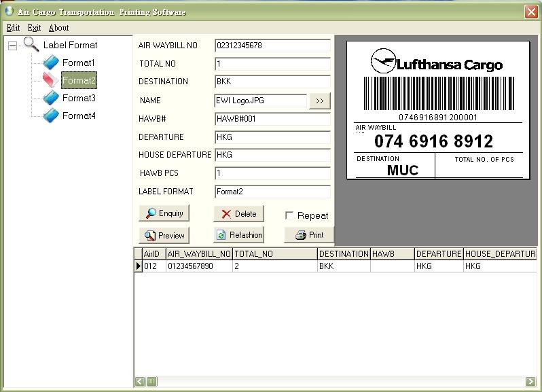Click the DESTINATION column header in the grid

click(344, 253)
